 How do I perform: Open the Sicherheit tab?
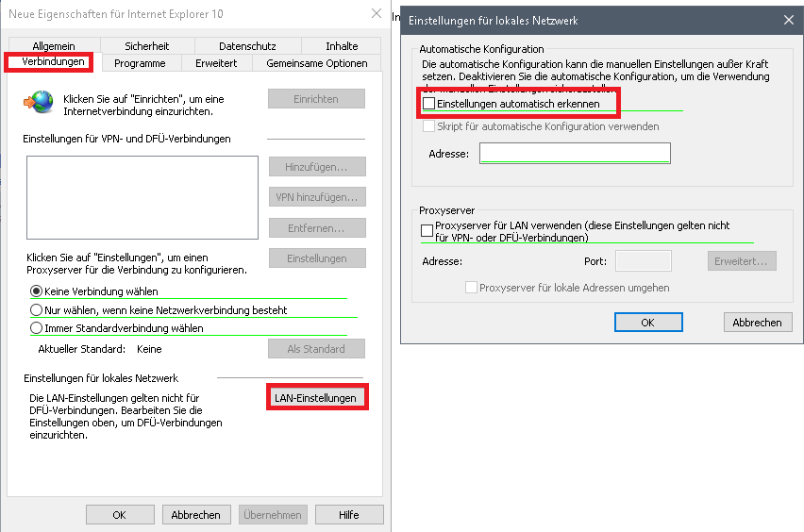coord(146,45)
